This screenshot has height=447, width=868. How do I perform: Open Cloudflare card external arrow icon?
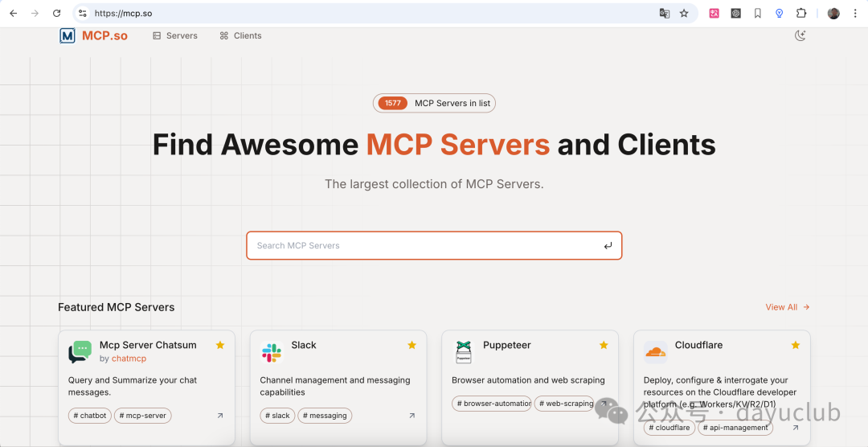796,428
